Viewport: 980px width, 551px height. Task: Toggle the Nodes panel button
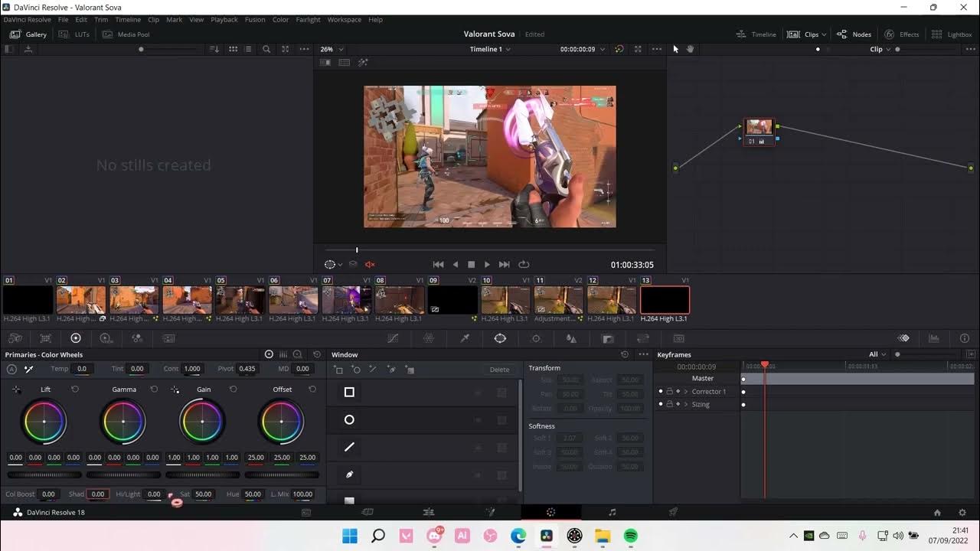click(x=854, y=34)
